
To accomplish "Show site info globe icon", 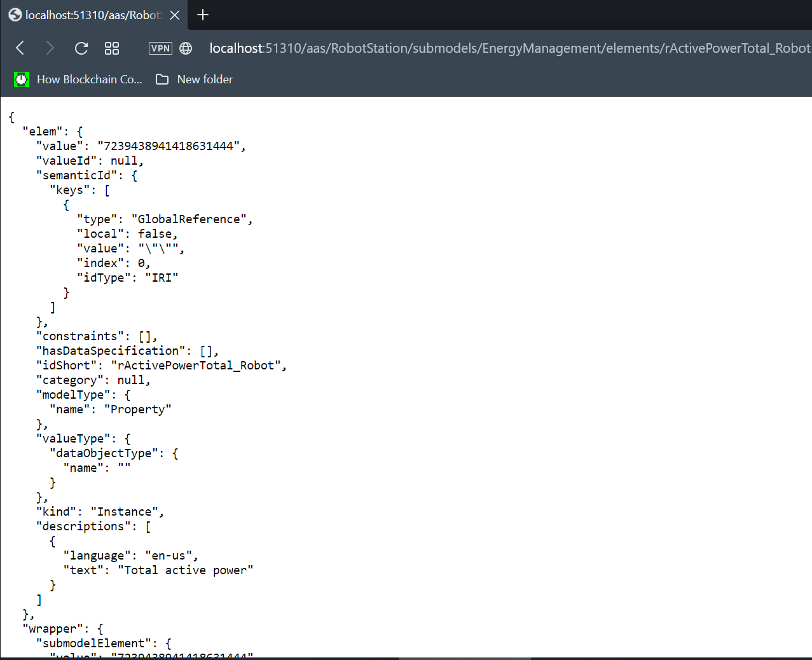I will coord(186,48).
